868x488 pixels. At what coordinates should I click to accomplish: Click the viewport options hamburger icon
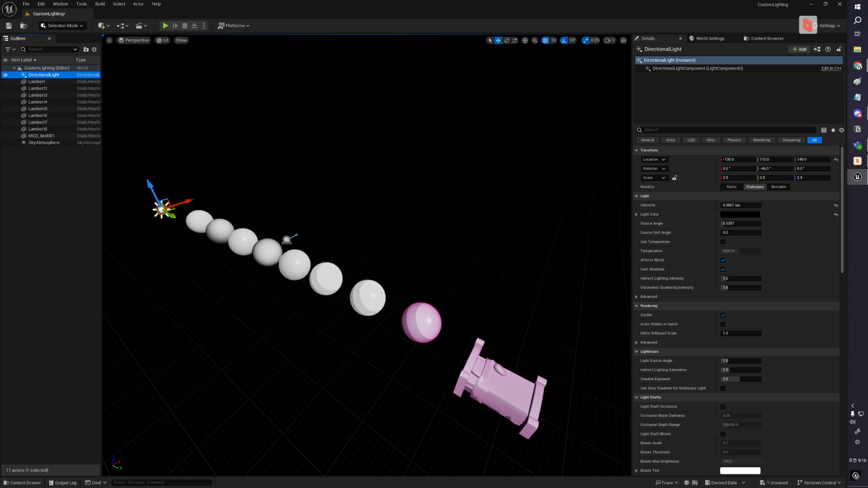pos(109,40)
